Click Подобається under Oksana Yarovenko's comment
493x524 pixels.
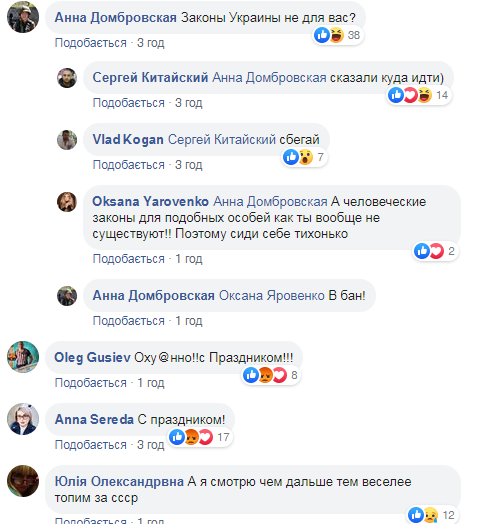pos(129,259)
